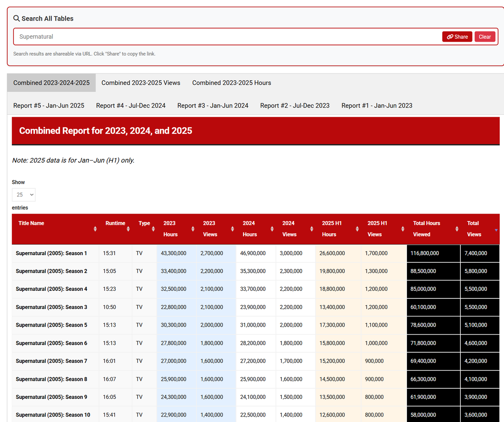Click Season 6 total views 4,600,000
504x422 pixels.
(475, 343)
